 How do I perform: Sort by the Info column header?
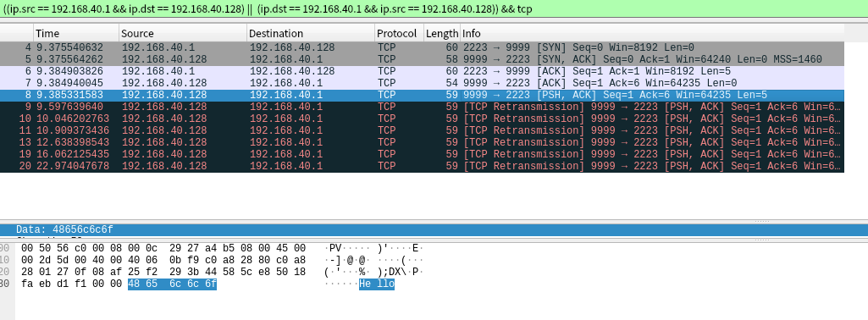pos(652,33)
